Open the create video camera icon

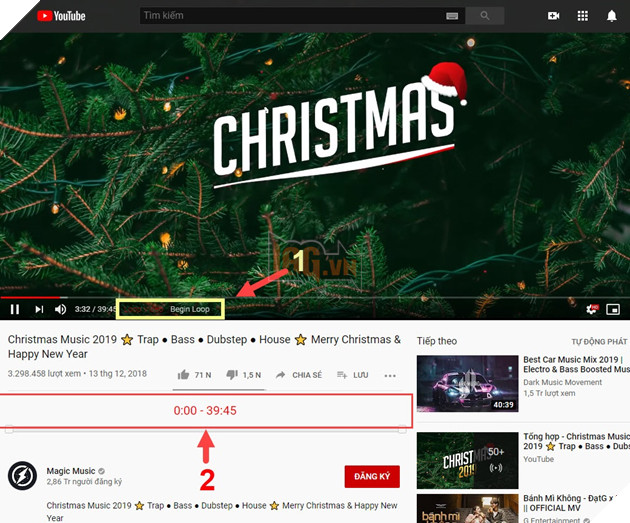point(553,16)
